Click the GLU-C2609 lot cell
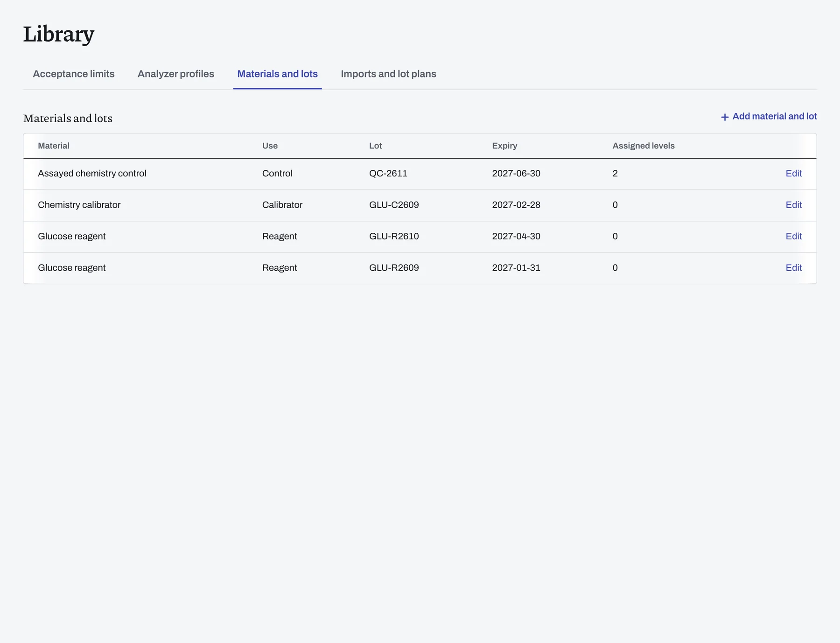This screenshot has width=840, height=643. (394, 205)
